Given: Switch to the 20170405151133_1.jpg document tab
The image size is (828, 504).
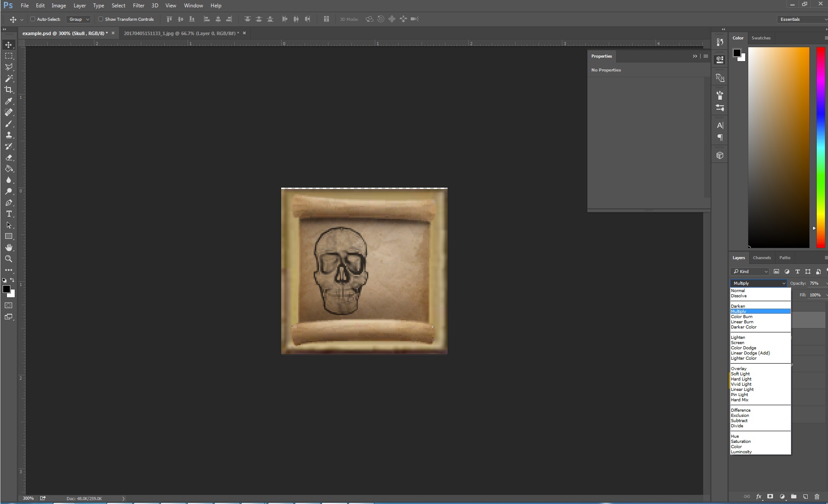Looking at the screenshot, I should 181,33.
